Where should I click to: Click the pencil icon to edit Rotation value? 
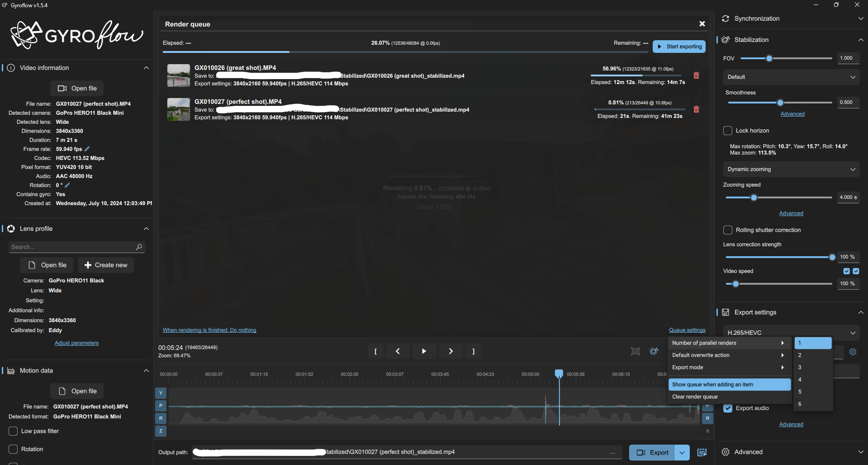click(x=67, y=185)
